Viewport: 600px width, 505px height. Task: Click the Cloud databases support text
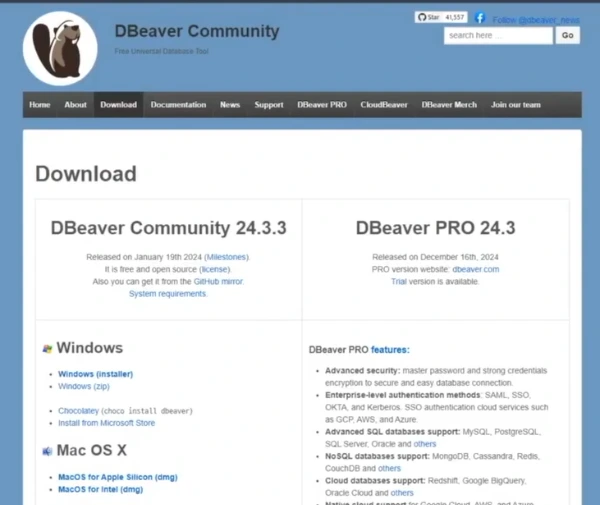tap(375, 481)
